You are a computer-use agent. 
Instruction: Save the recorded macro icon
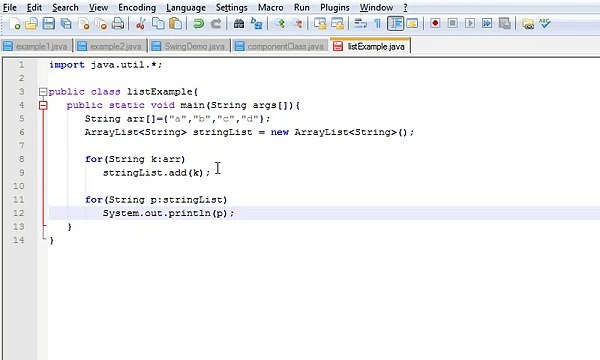pyautogui.click(x=505, y=24)
